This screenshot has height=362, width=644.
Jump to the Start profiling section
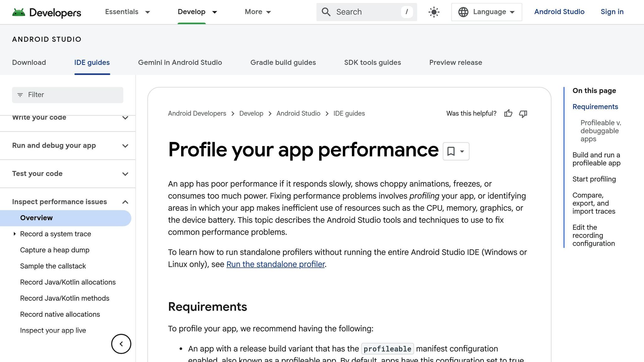(594, 179)
